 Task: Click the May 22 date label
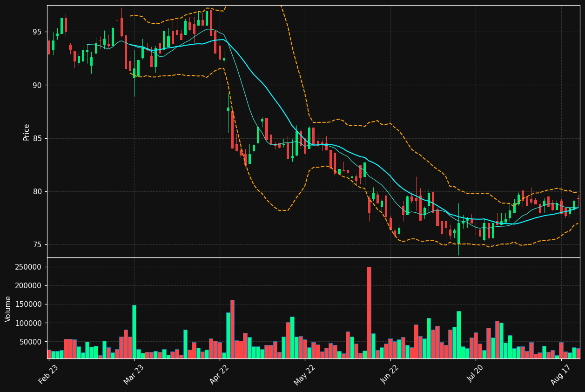(x=304, y=374)
